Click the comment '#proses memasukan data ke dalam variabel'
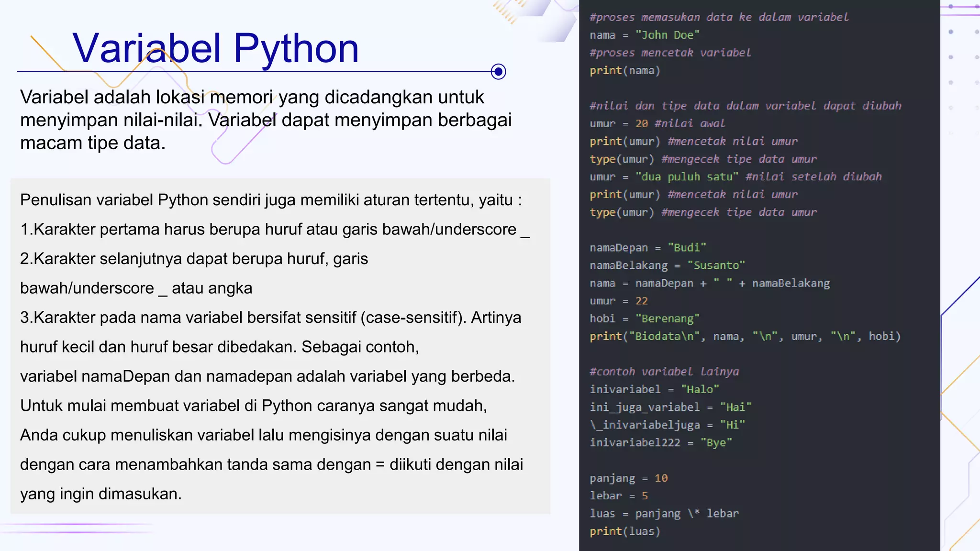This screenshot has width=980, height=551. 719,17
